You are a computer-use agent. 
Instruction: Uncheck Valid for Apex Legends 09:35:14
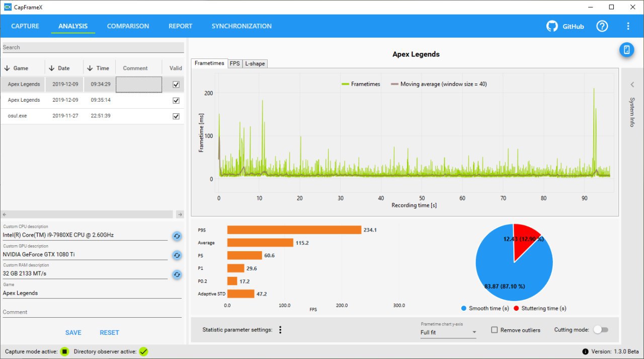point(176,100)
